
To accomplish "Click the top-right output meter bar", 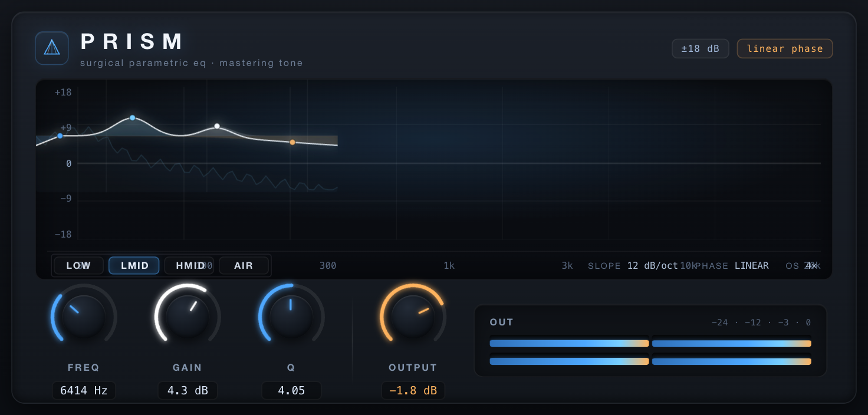I will click(x=732, y=343).
